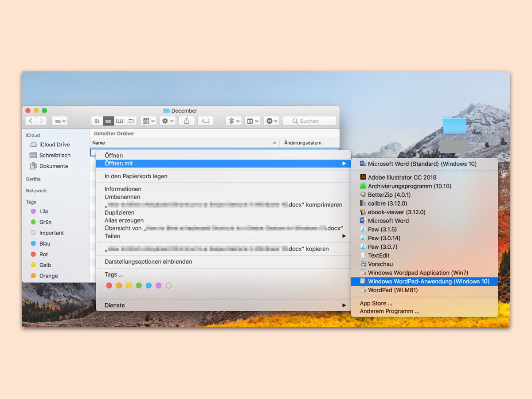This screenshot has height=399, width=532.
Task: Apply the green tag color dot
Action: click(139, 286)
